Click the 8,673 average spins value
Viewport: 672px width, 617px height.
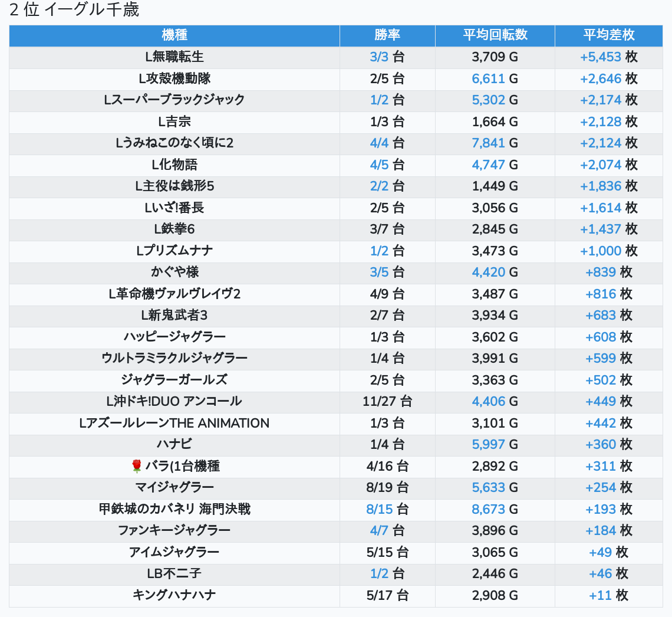488,510
